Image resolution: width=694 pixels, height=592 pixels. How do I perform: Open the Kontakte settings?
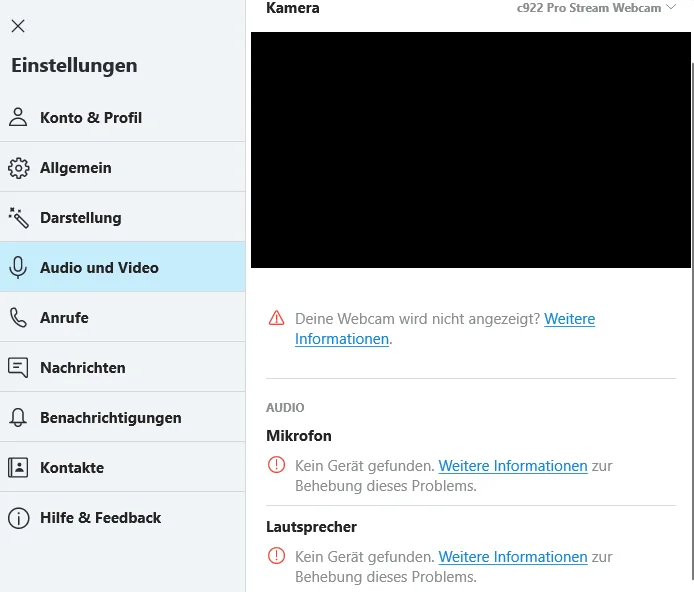coord(123,467)
